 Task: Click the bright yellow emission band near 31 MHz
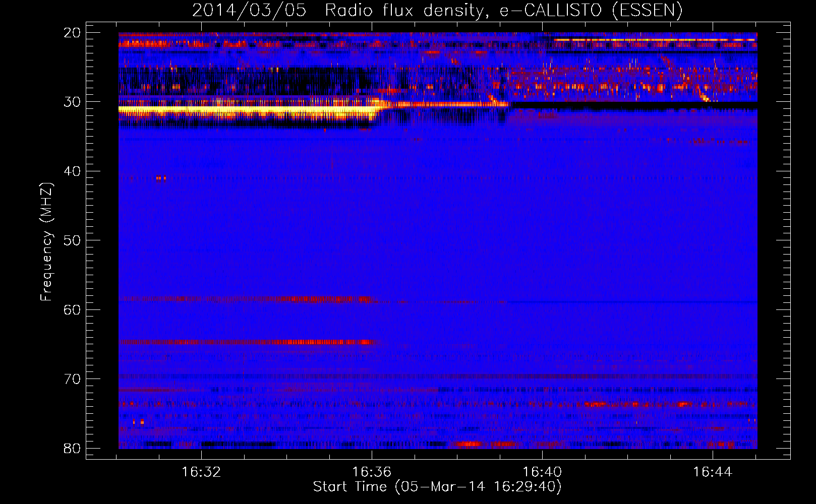click(x=248, y=109)
